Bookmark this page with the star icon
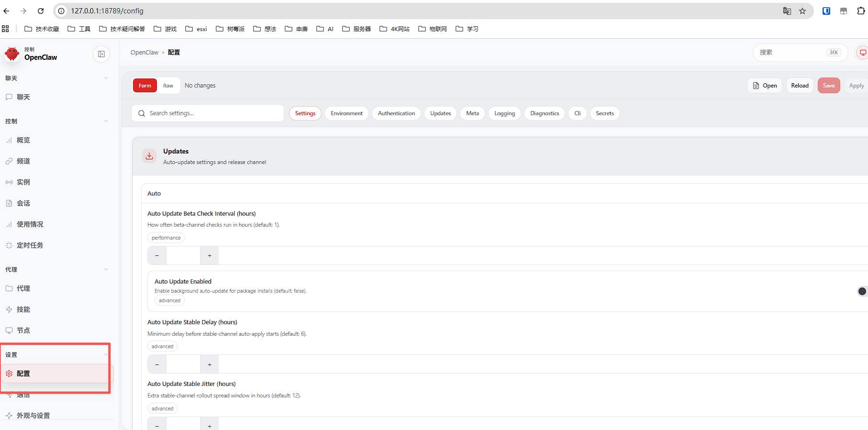This screenshot has height=430, width=868. [802, 11]
